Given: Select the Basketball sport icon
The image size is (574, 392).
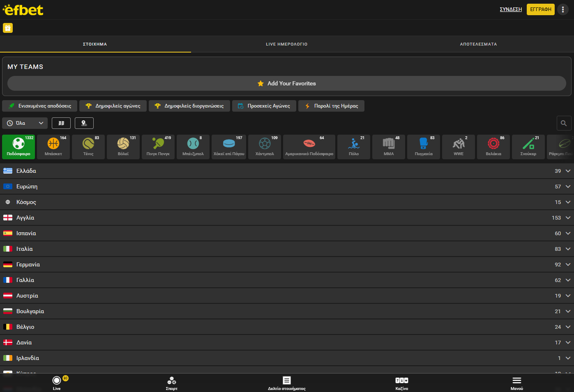Looking at the screenshot, I should pos(53,147).
